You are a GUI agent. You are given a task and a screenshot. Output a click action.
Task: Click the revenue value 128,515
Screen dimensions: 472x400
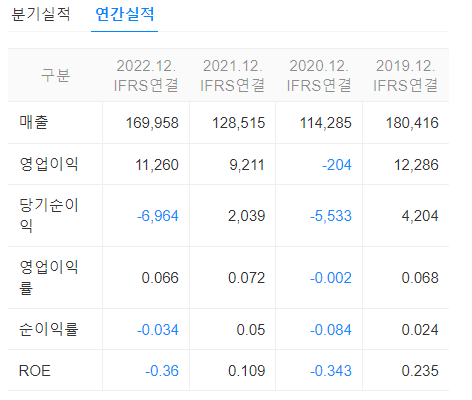coord(239,123)
